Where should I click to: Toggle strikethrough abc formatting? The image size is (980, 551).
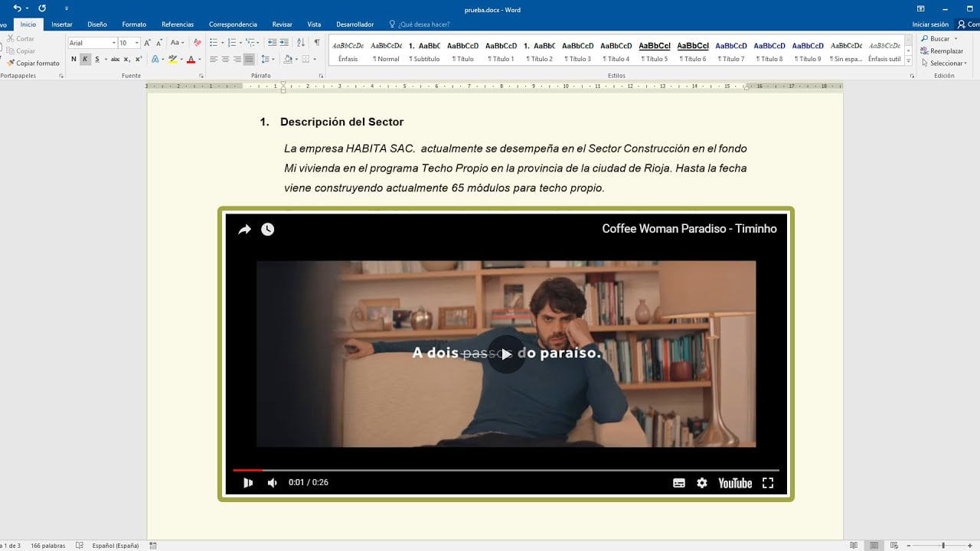(x=115, y=59)
